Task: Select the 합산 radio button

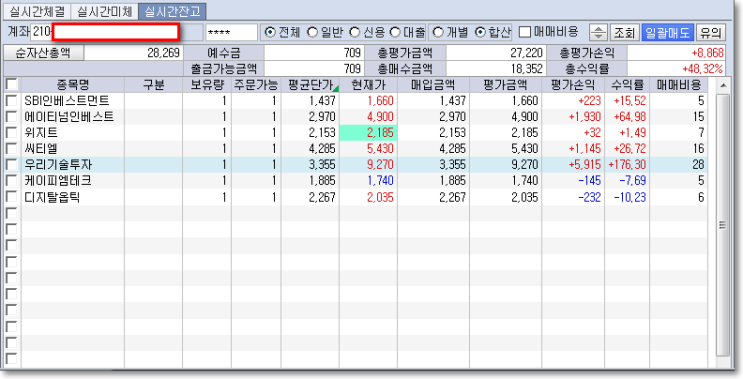Action: (x=480, y=32)
